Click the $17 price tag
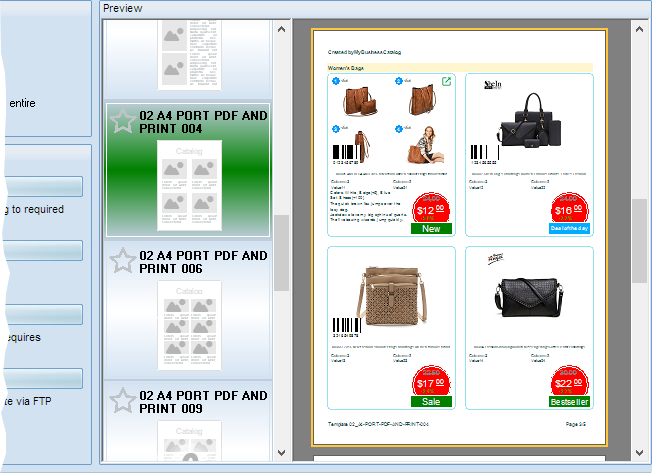Screen dimensions: 652x473 pos(431,381)
